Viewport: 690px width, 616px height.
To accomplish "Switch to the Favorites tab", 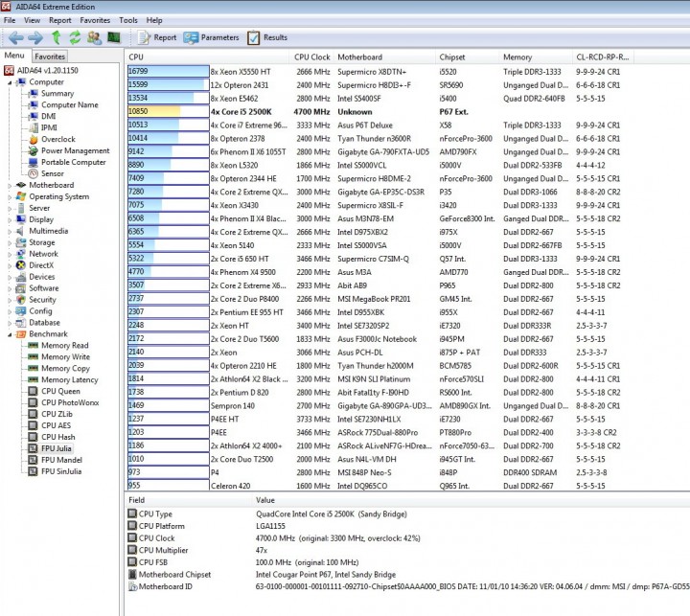I will pyautogui.click(x=50, y=57).
